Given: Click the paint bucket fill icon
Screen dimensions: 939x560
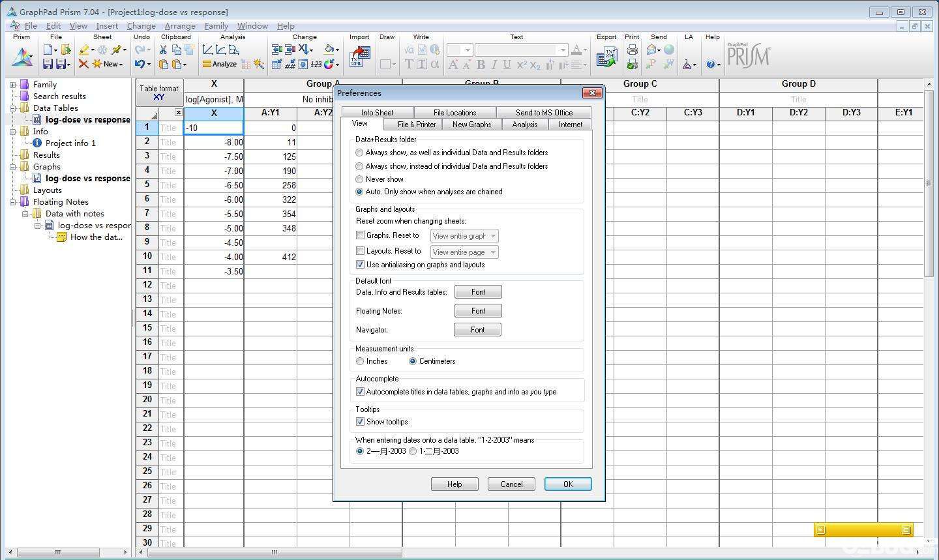Looking at the screenshot, I should pyautogui.click(x=329, y=49).
